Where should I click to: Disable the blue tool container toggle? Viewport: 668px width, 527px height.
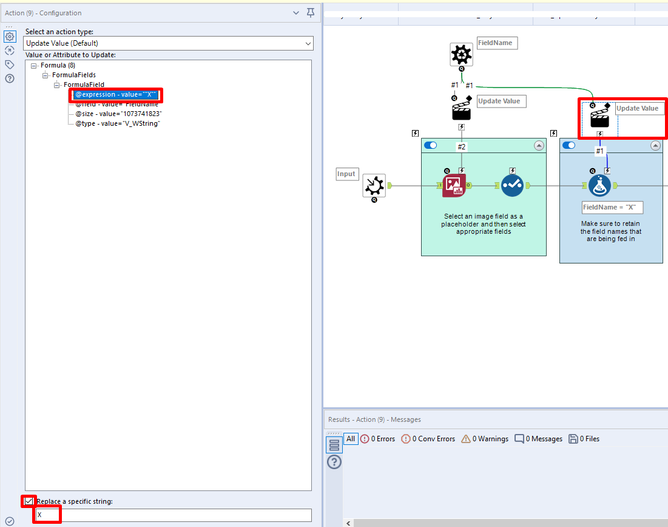(569, 145)
